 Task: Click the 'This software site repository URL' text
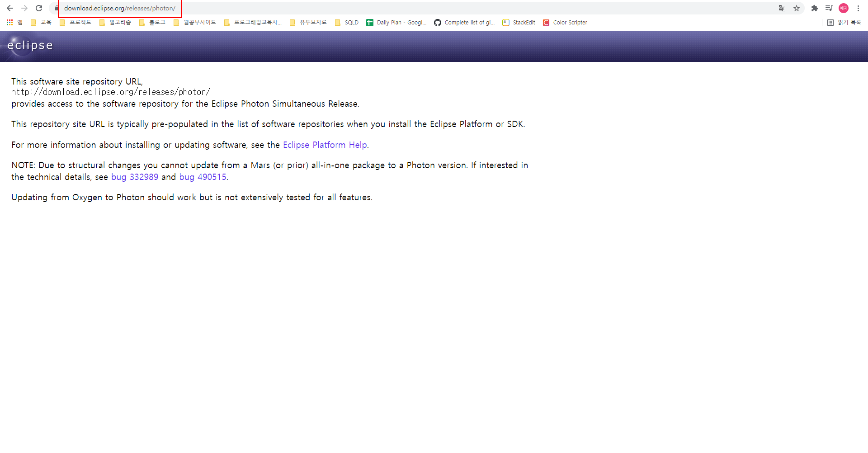(77, 81)
